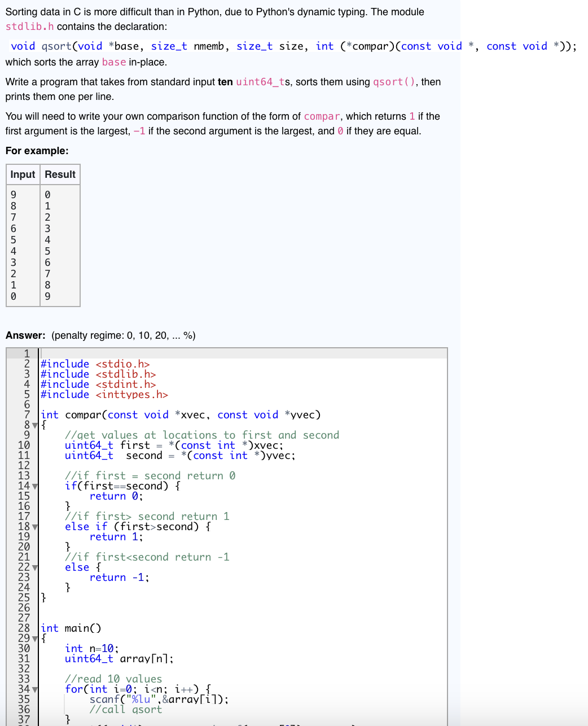Screen dimensions: 588x726
Task: Click the 'int main()' line
Action: 71,628
